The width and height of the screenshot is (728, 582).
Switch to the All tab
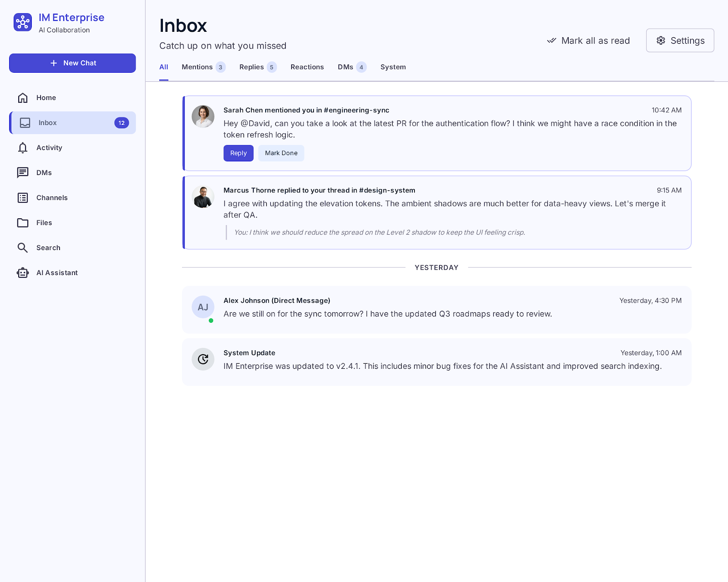tap(164, 67)
